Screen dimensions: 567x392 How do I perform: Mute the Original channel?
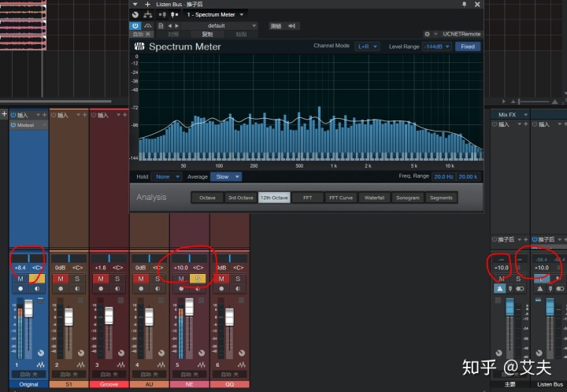(20, 279)
